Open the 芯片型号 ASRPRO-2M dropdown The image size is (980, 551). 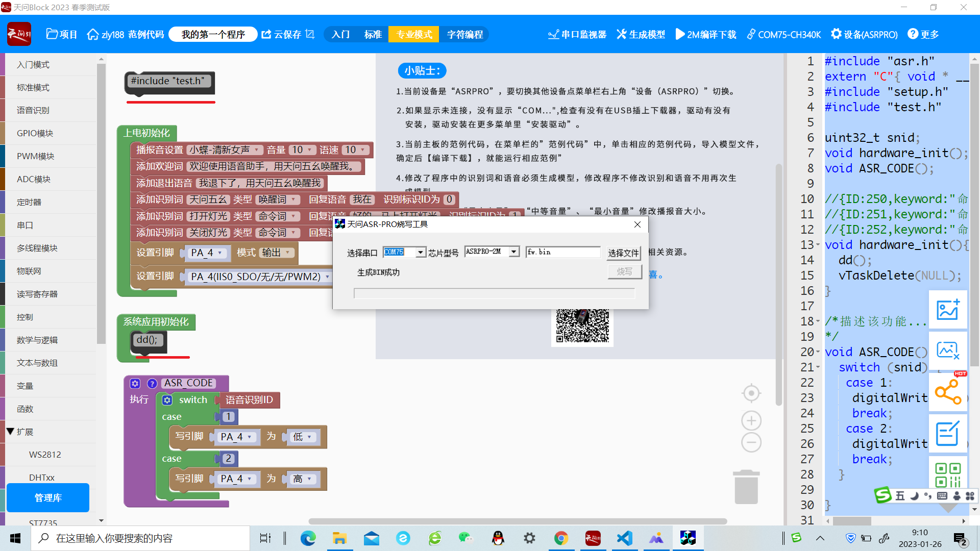coord(513,252)
